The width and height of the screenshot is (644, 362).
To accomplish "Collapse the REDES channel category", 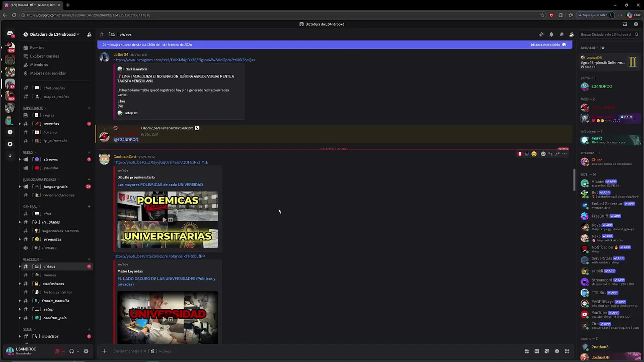I will point(29,152).
